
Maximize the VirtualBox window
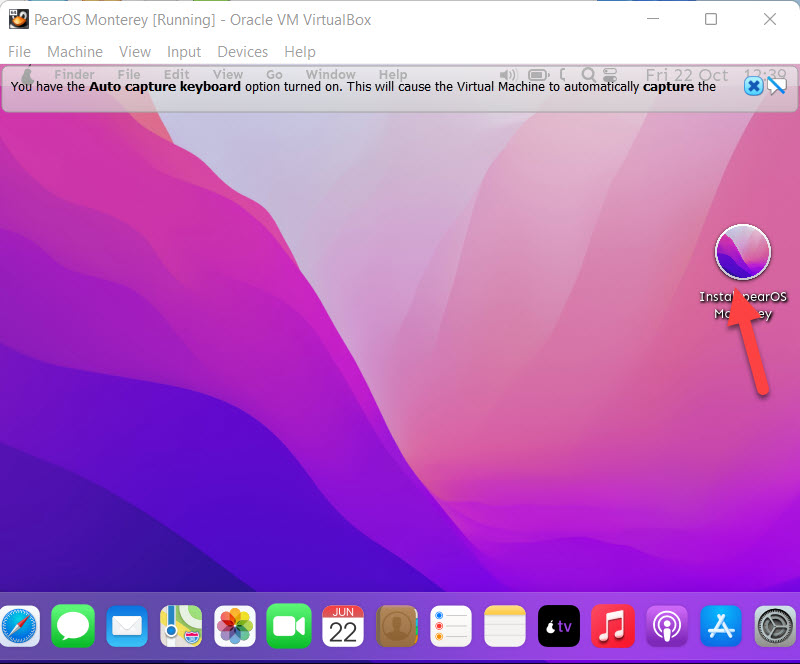click(711, 19)
